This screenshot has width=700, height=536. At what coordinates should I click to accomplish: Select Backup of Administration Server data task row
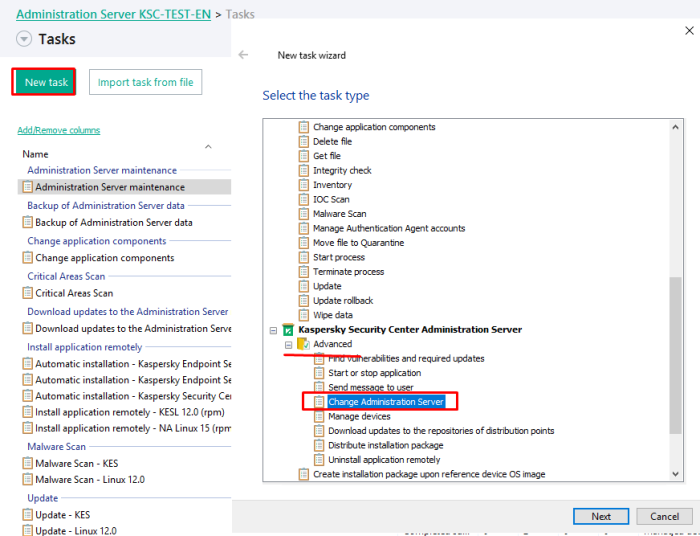click(x=113, y=222)
